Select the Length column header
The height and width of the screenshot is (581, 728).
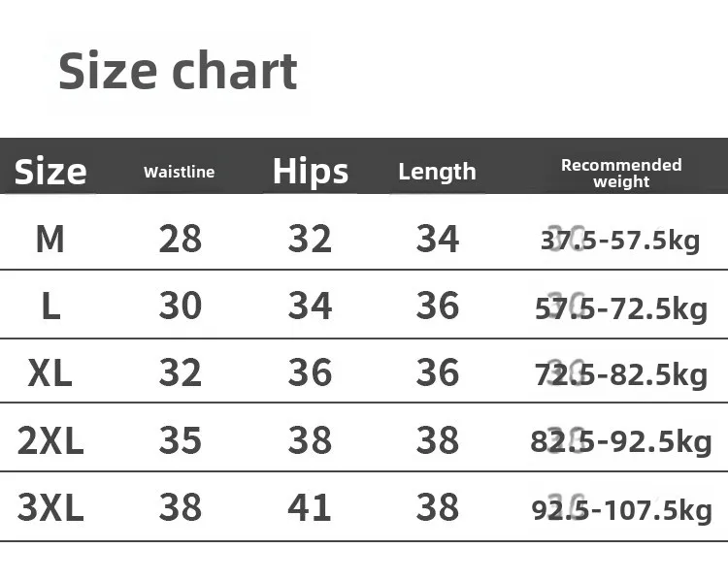pyautogui.click(x=437, y=172)
